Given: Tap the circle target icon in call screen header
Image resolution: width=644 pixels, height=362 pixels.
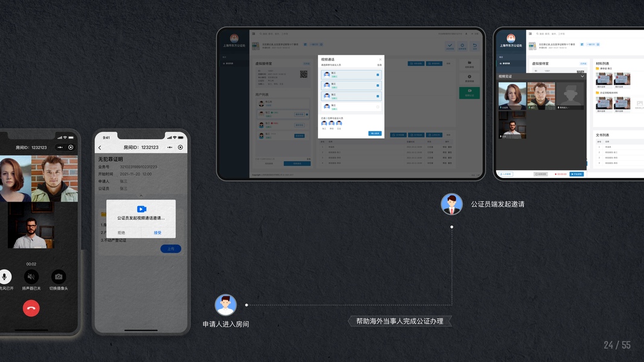Looking at the screenshot, I should (x=71, y=147).
